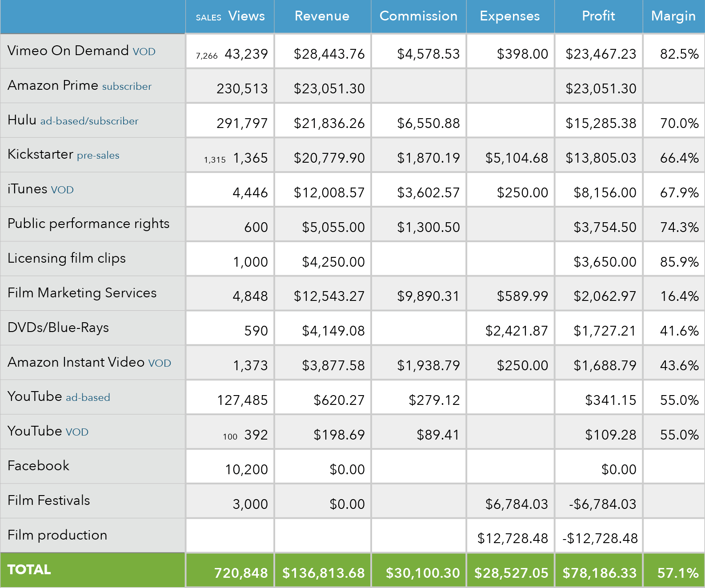Click iTunes views cell 4,446

[x=230, y=190]
